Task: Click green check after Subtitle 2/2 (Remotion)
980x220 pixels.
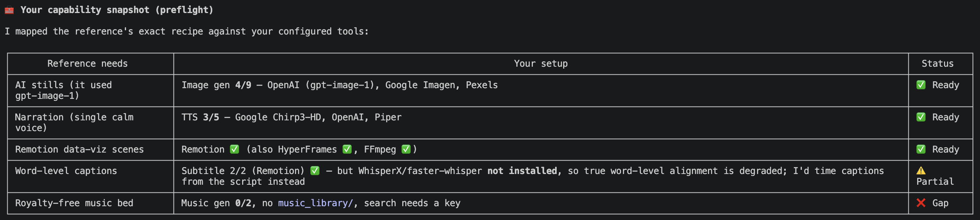Action: point(315,171)
